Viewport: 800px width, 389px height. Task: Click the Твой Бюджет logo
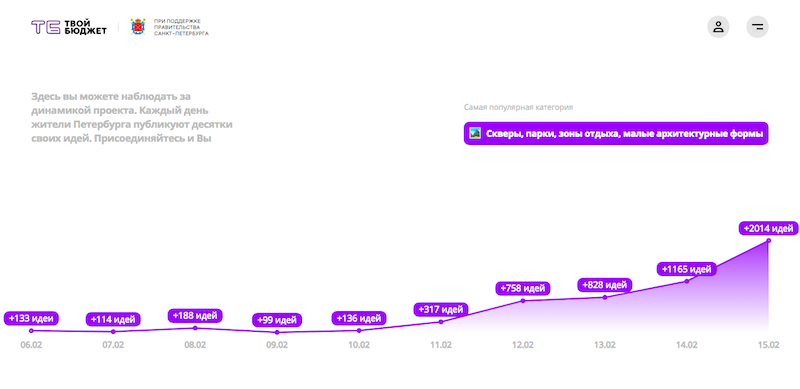69,27
